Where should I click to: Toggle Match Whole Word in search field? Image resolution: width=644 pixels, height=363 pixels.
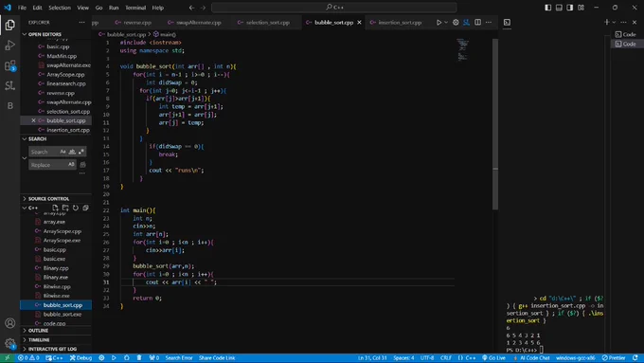pos(72,152)
